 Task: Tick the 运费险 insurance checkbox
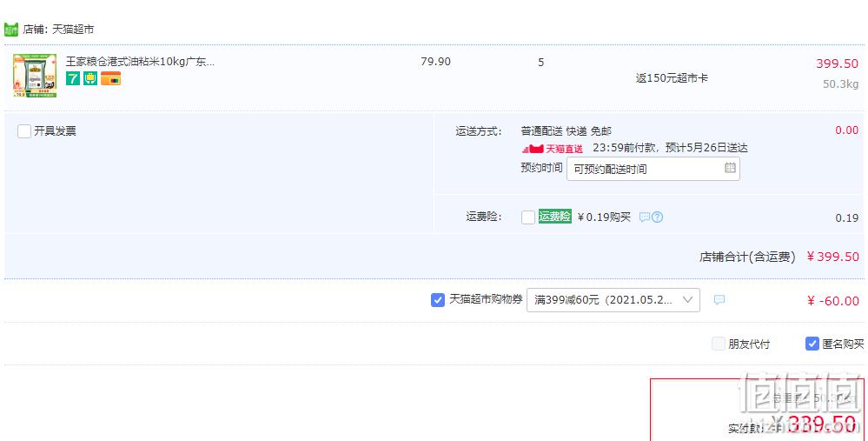tap(528, 217)
